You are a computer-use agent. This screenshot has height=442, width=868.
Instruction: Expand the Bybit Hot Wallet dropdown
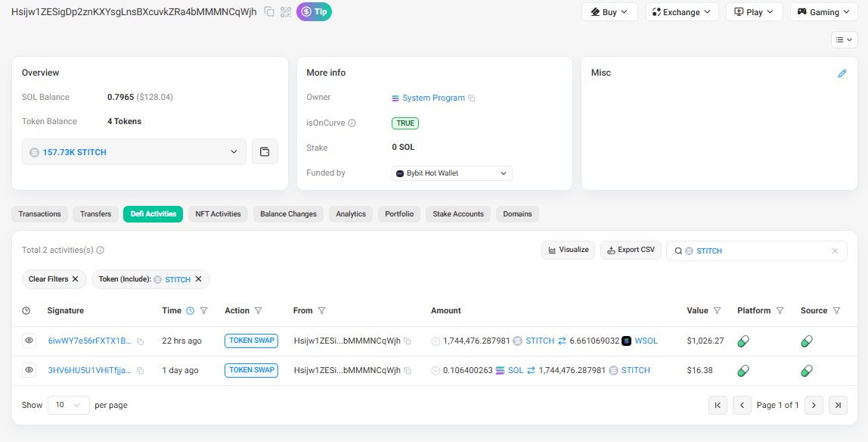point(451,173)
